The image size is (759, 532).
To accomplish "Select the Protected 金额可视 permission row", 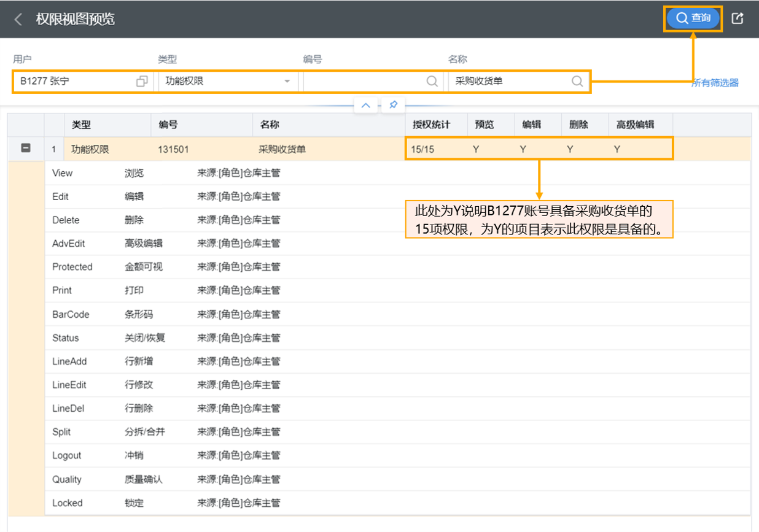I will [x=397, y=267].
